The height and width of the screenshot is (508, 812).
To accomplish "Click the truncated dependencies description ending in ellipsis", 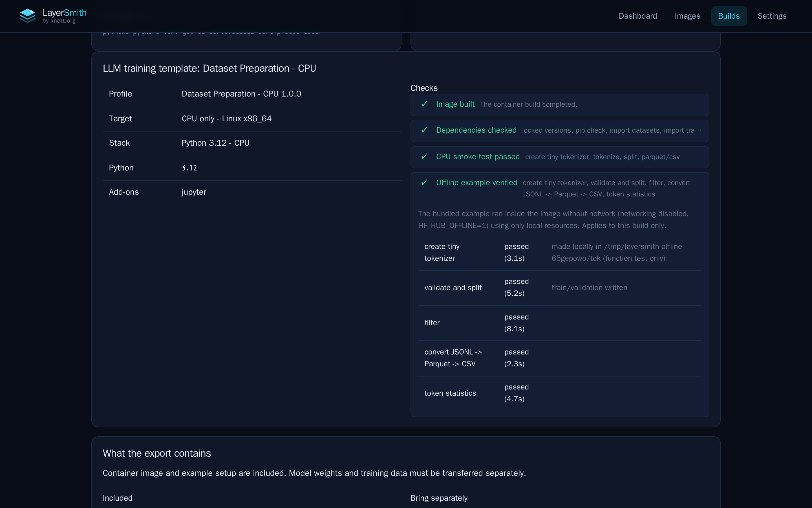I will pos(611,130).
